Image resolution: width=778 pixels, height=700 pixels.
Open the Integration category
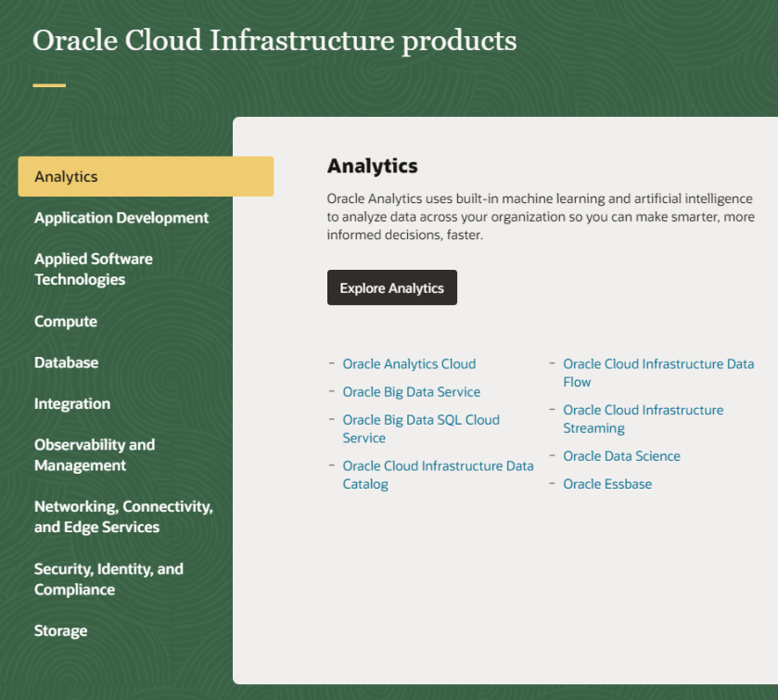click(x=72, y=403)
